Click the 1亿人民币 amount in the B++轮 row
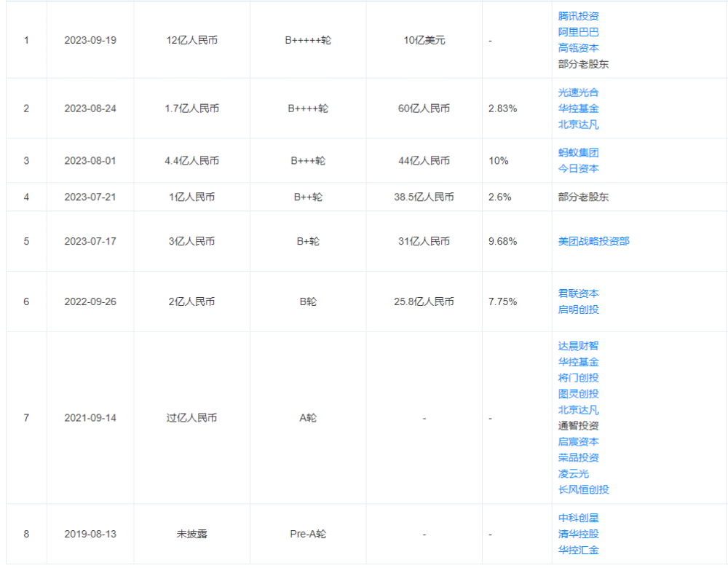This screenshot has width=728, height=568. click(191, 197)
